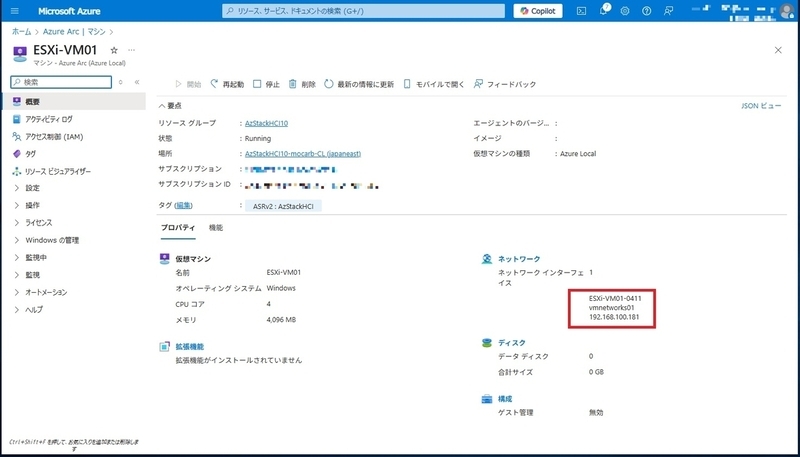Click the 拡張機能 section icon
Image resolution: width=800 pixels, height=457 pixels.
[164, 347]
